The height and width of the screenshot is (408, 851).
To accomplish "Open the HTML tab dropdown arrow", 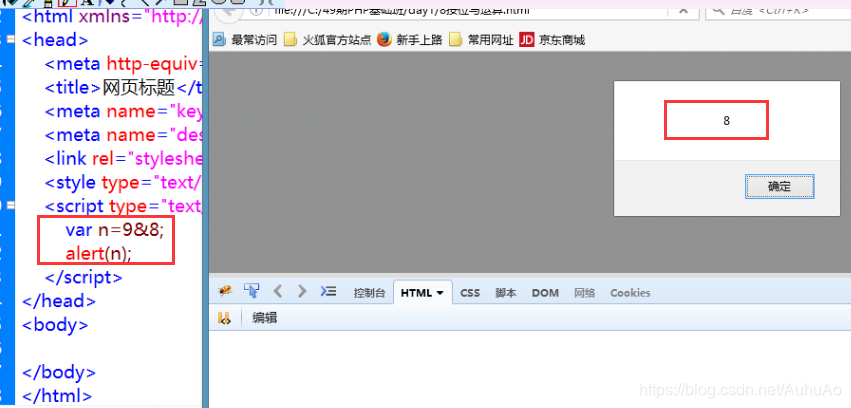I will click(440, 293).
